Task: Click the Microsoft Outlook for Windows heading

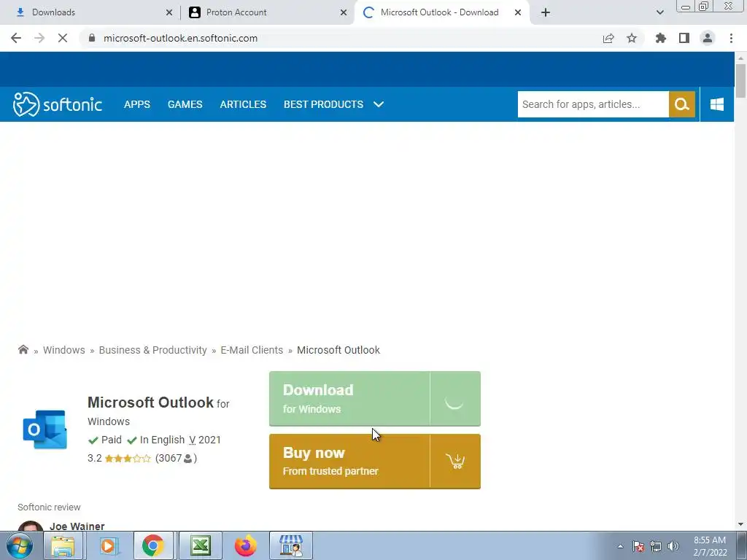Action: coord(158,411)
